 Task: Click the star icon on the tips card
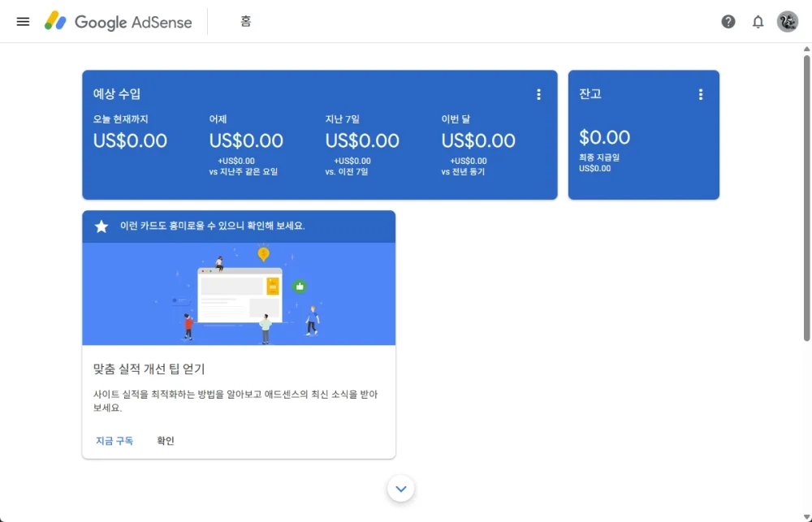[99, 226]
